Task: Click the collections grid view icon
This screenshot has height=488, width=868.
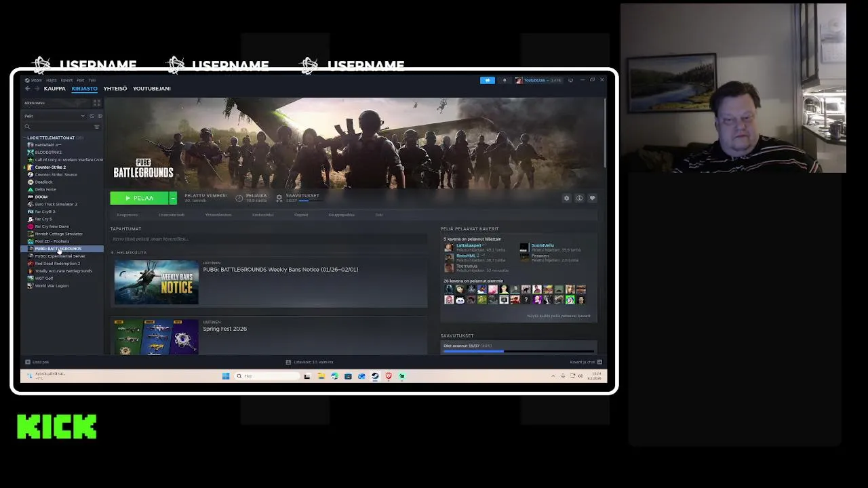Action: [x=97, y=103]
